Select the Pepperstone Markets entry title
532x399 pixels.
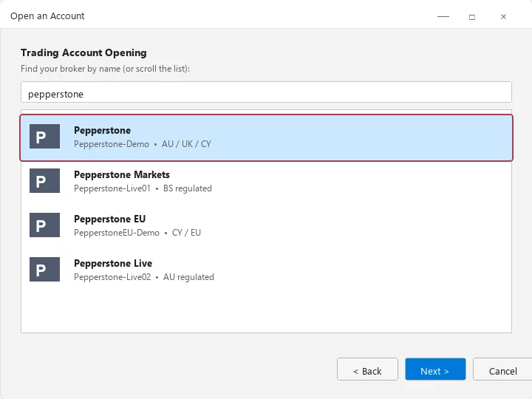[x=122, y=174]
